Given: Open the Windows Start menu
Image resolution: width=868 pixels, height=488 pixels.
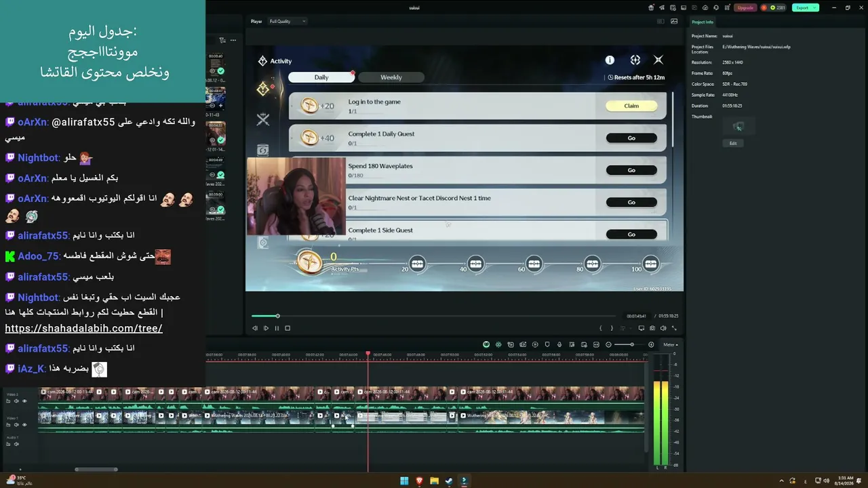Looking at the screenshot, I should tap(404, 481).
